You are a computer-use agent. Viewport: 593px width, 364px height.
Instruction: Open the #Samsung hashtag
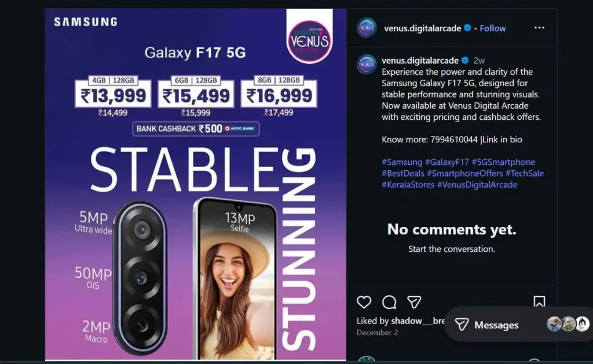tap(402, 162)
